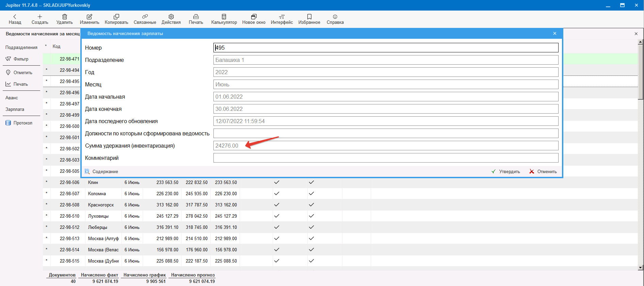The width and height of the screenshot is (644, 286).
Task: Click the Подразделение field Балашиха 1
Action: coord(386,60)
